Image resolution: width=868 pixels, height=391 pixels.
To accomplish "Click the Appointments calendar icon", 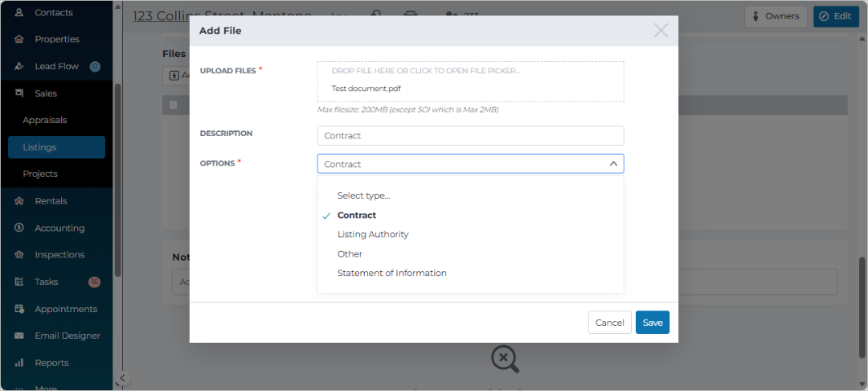I will 19,308.
